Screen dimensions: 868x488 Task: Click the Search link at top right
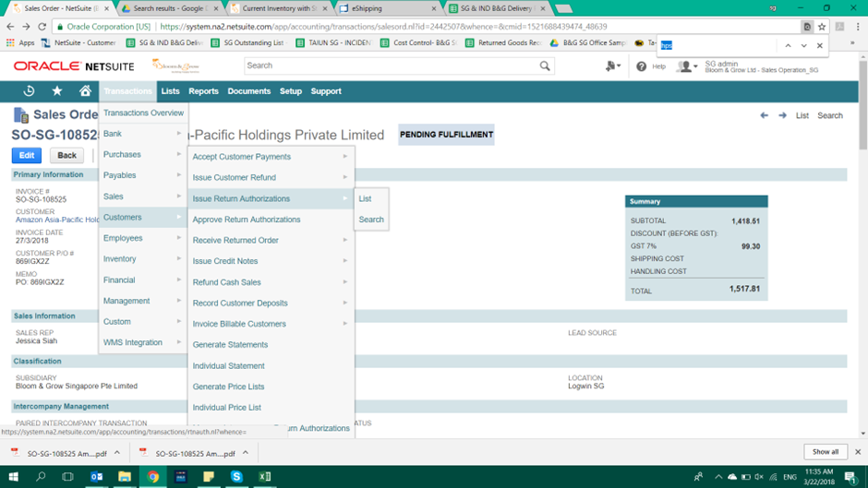[830, 115]
